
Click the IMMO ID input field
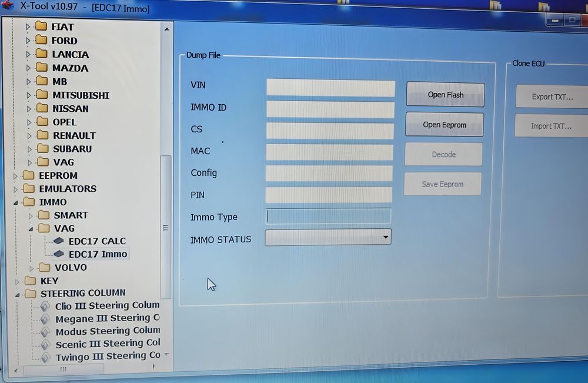[x=330, y=109]
